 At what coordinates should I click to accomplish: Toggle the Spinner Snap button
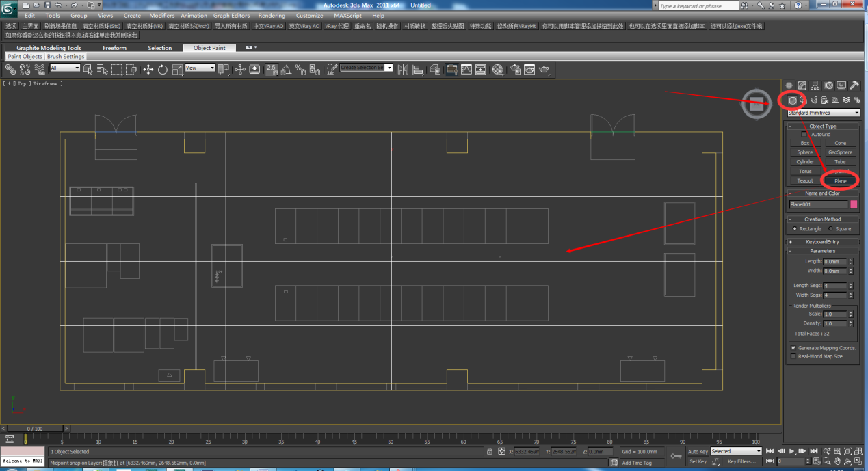314,69
